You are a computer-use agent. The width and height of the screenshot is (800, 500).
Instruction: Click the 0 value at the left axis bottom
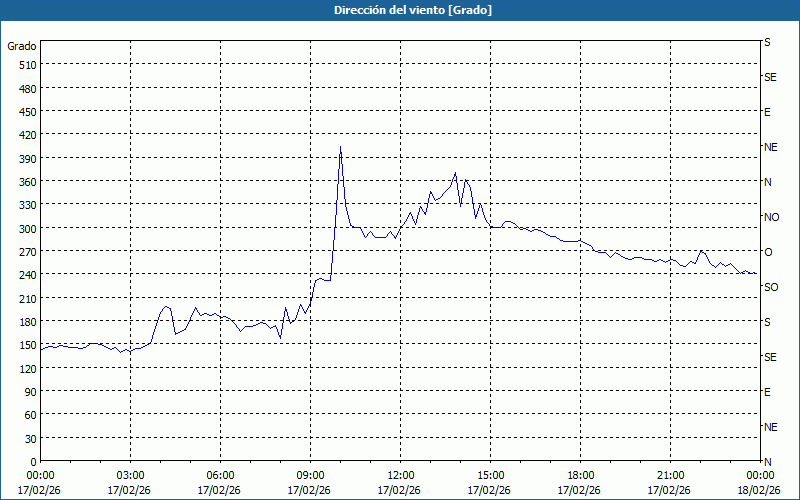(x=32, y=461)
